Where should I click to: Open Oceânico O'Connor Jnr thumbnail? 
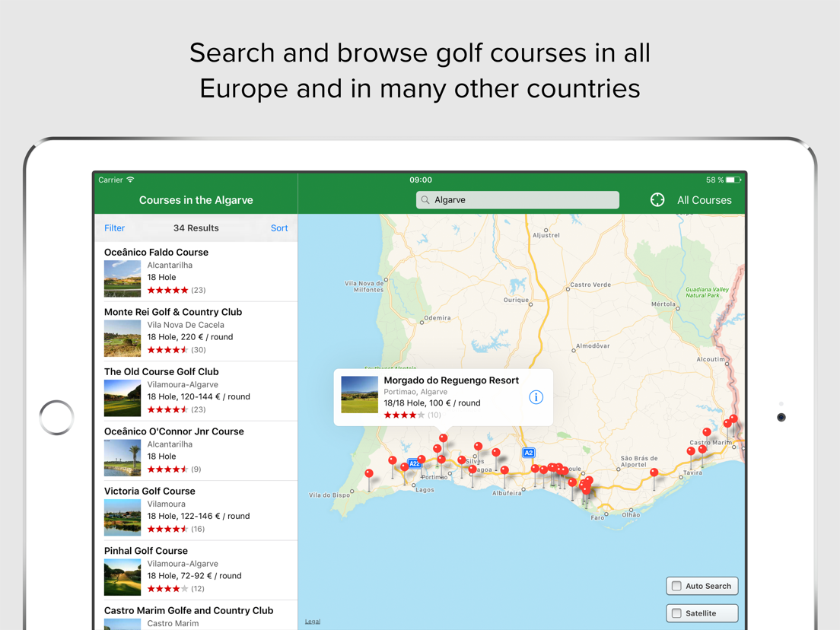coord(123,457)
